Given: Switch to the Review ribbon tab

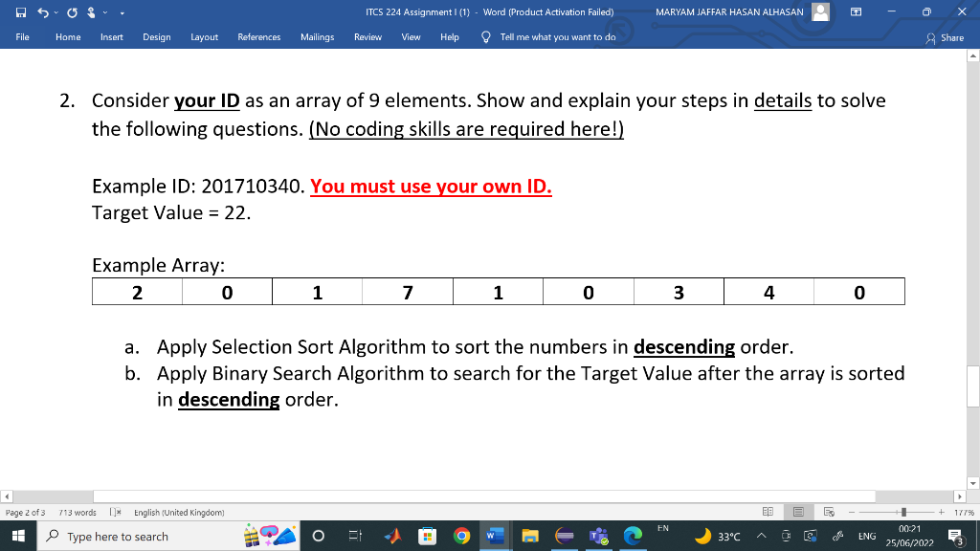Looking at the screenshot, I should coord(367,36).
